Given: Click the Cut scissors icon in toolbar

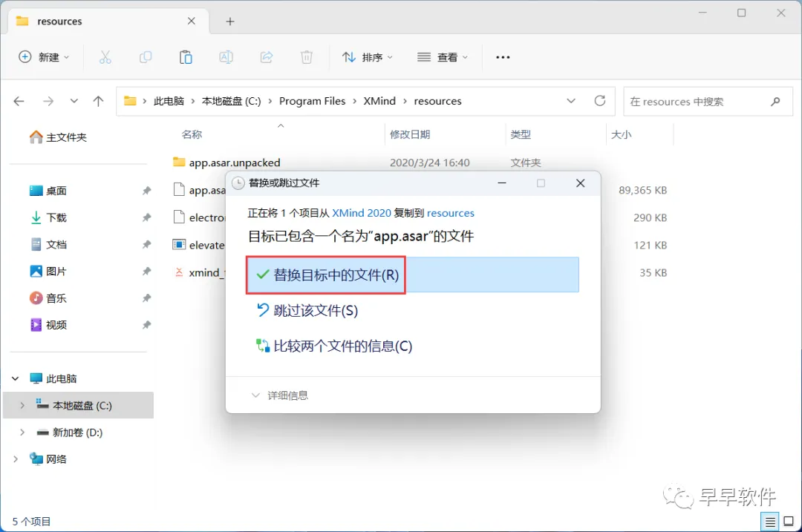Looking at the screenshot, I should [105, 57].
